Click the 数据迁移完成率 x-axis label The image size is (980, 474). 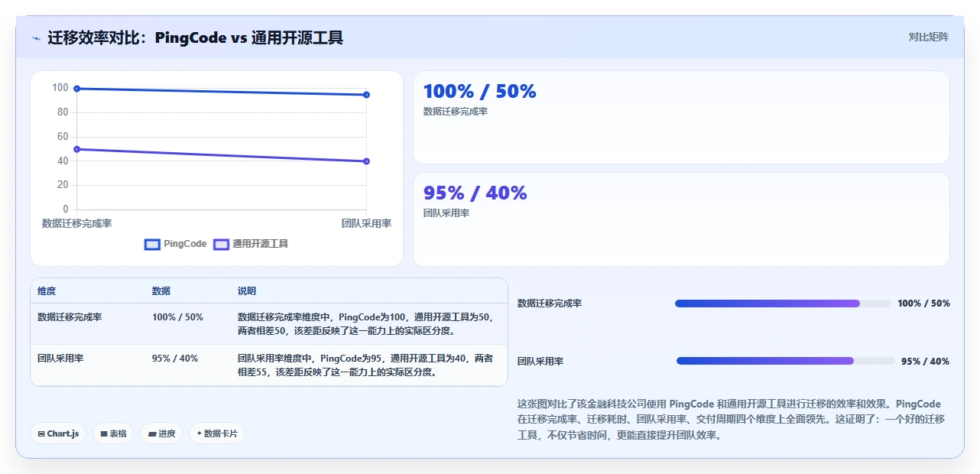(76, 223)
